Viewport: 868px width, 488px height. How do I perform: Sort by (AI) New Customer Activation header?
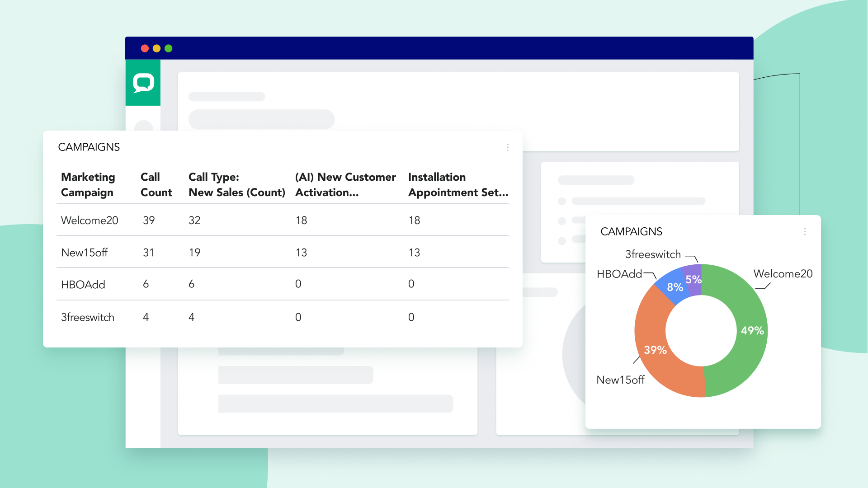[x=345, y=185]
